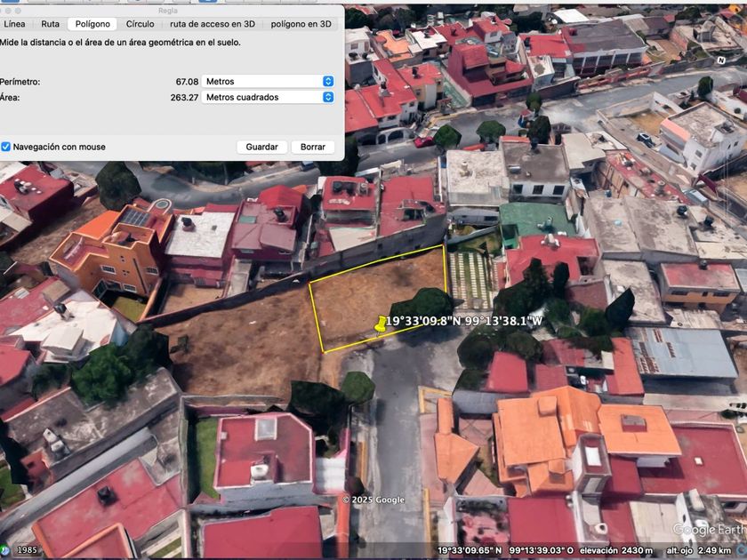The height and width of the screenshot is (560, 747).
Task: Uncheck Navegación con mouse checkbox
Action: coord(6,147)
